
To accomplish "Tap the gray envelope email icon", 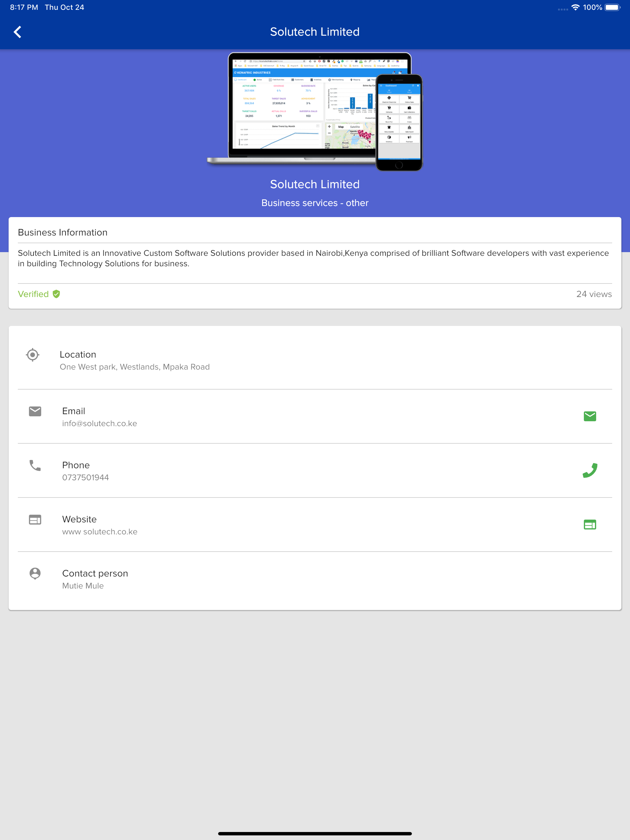I will pyautogui.click(x=35, y=411).
